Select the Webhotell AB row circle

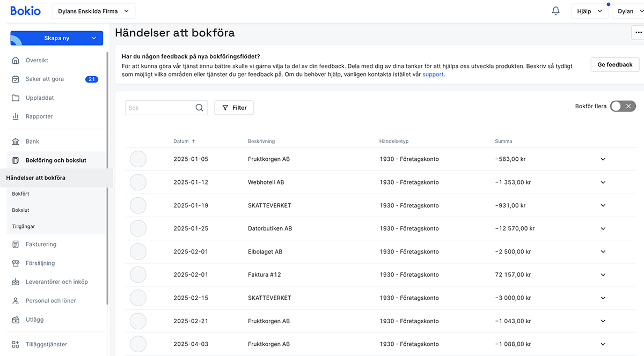[138, 182]
